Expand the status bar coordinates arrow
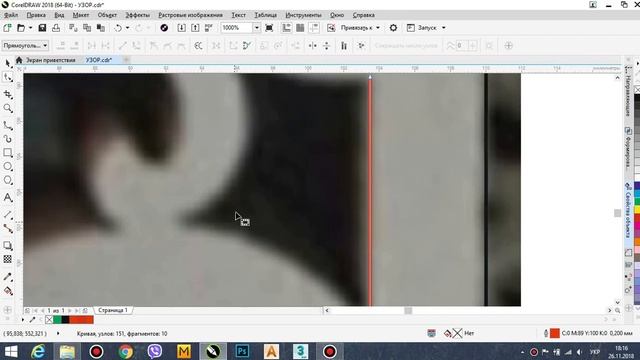640x360 pixels. pyautogui.click(x=58, y=333)
